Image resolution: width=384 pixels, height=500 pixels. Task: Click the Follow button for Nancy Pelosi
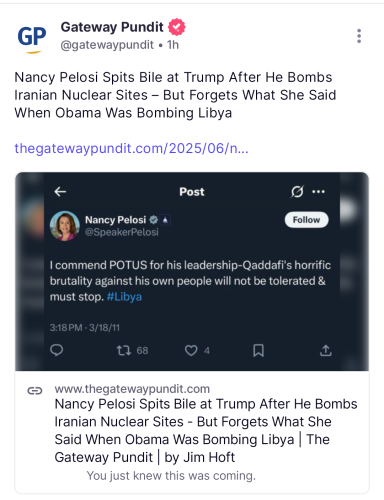click(306, 220)
